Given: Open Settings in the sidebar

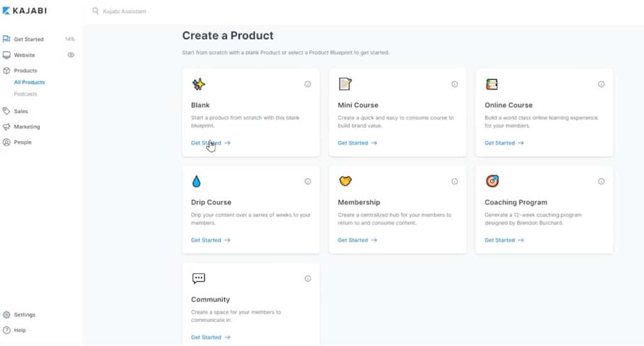Looking at the screenshot, I should 25,315.
